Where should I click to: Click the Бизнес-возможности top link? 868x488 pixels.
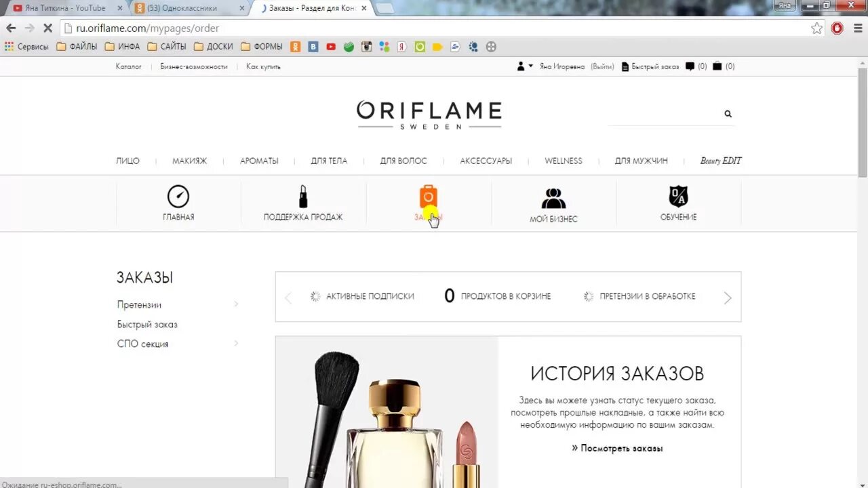click(x=194, y=66)
